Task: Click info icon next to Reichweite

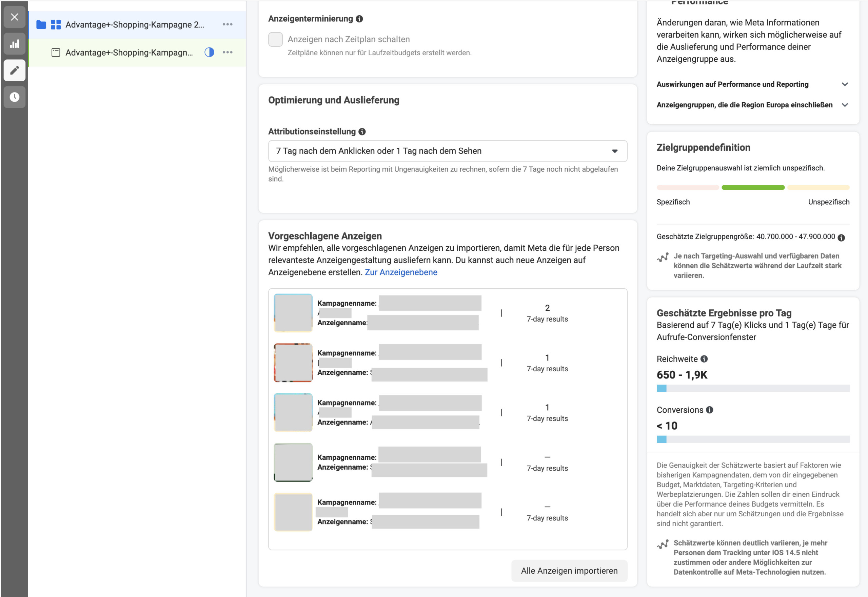Action: (704, 359)
